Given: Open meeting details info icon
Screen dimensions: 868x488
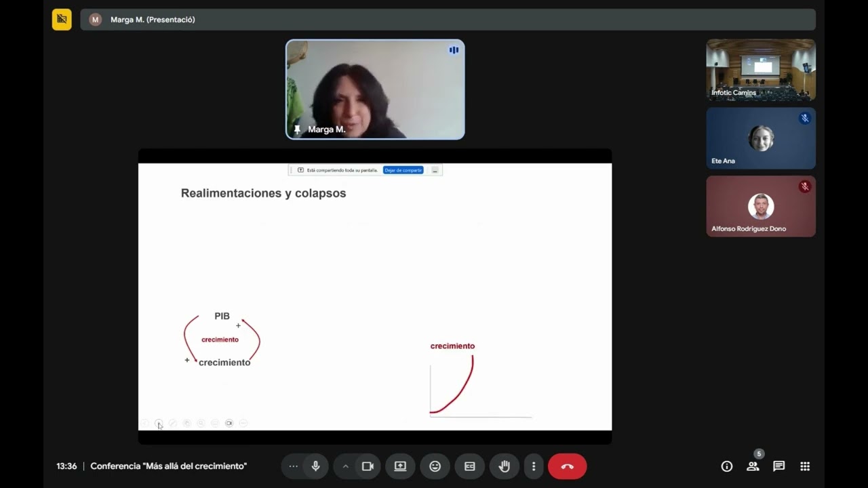Looking at the screenshot, I should click(727, 466).
